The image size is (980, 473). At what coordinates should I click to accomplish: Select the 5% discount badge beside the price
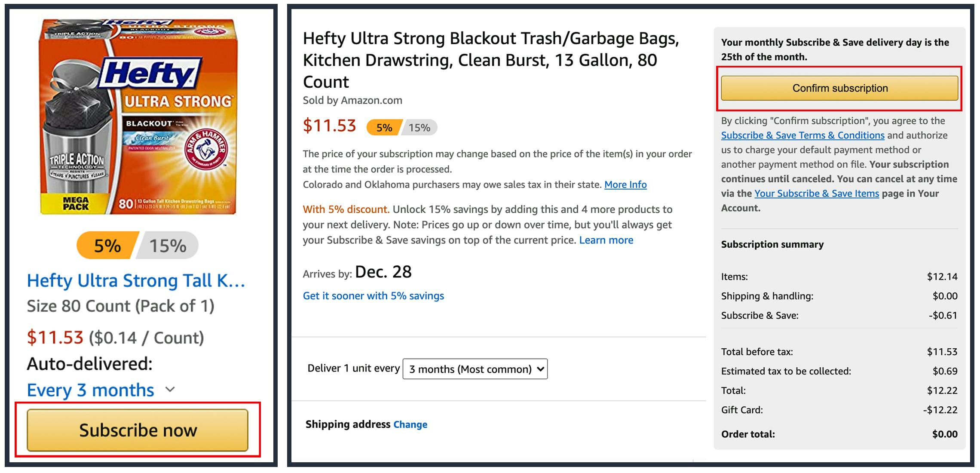(x=384, y=128)
